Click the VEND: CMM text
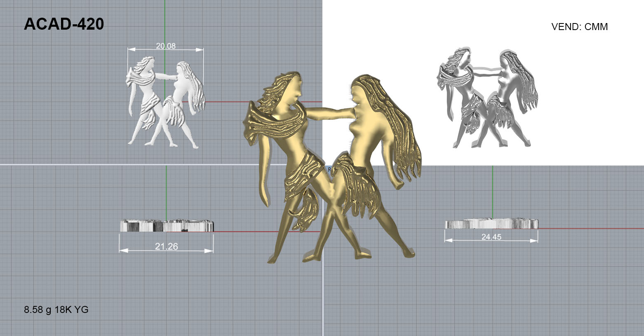The width and height of the screenshot is (644, 336). click(579, 27)
